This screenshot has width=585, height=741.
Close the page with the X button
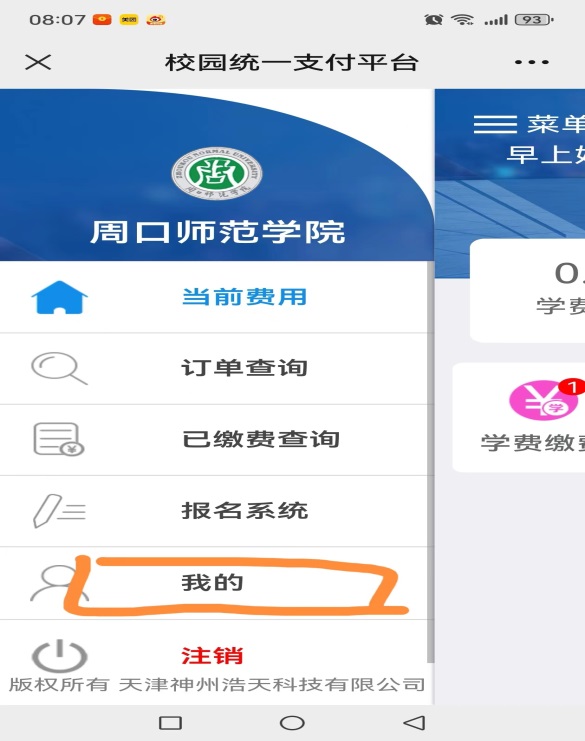pyautogui.click(x=38, y=62)
